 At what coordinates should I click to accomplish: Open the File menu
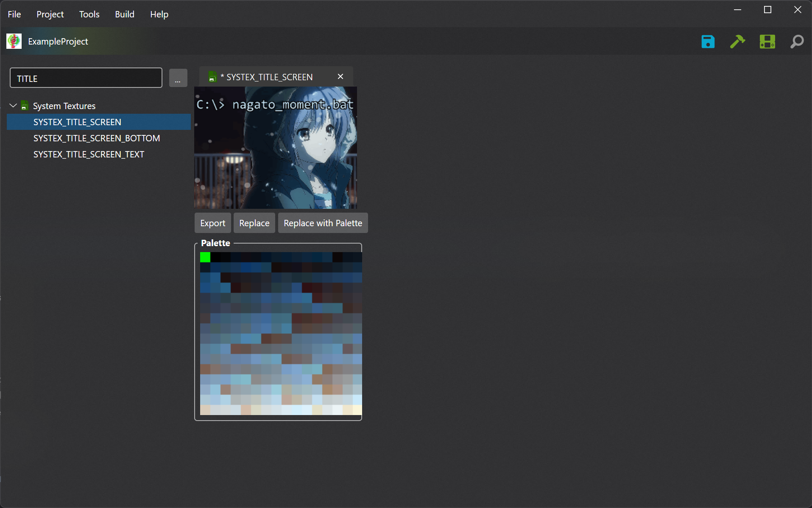click(x=14, y=14)
